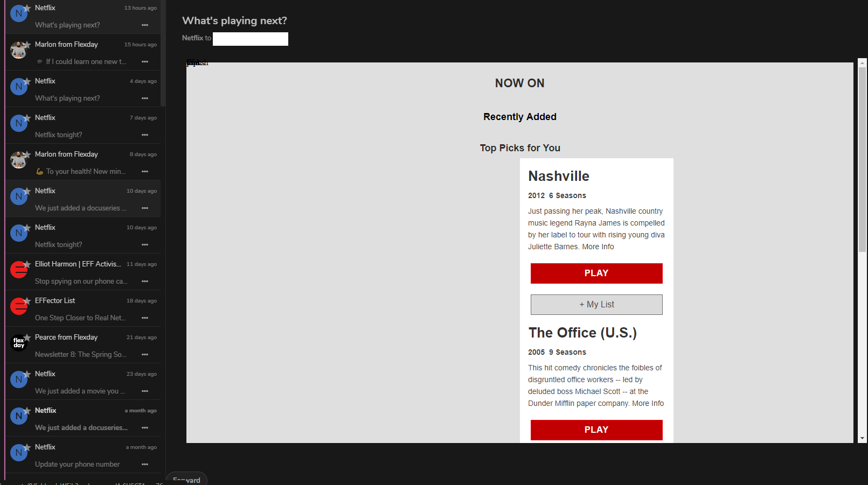Show more options for 'If I could learn' email
The image size is (868, 485).
coord(145,62)
